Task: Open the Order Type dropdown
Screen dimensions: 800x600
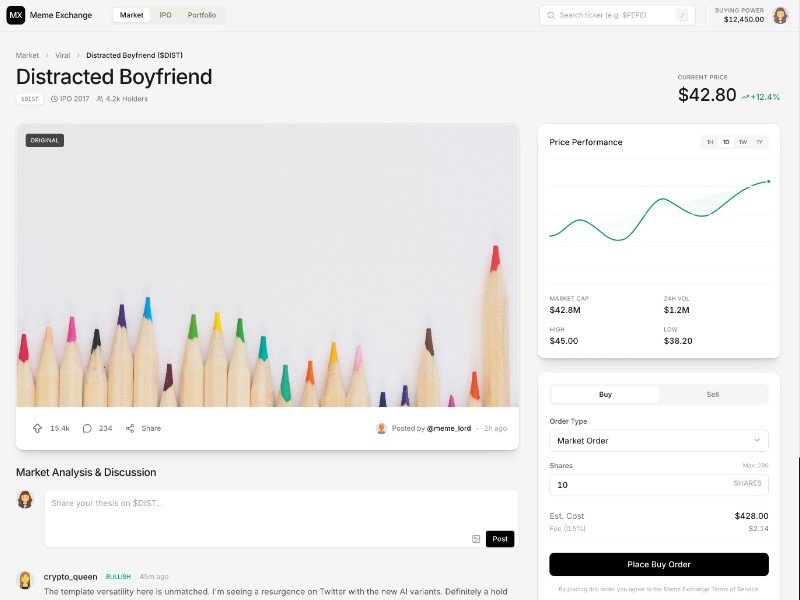Action: tap(658, 440)
